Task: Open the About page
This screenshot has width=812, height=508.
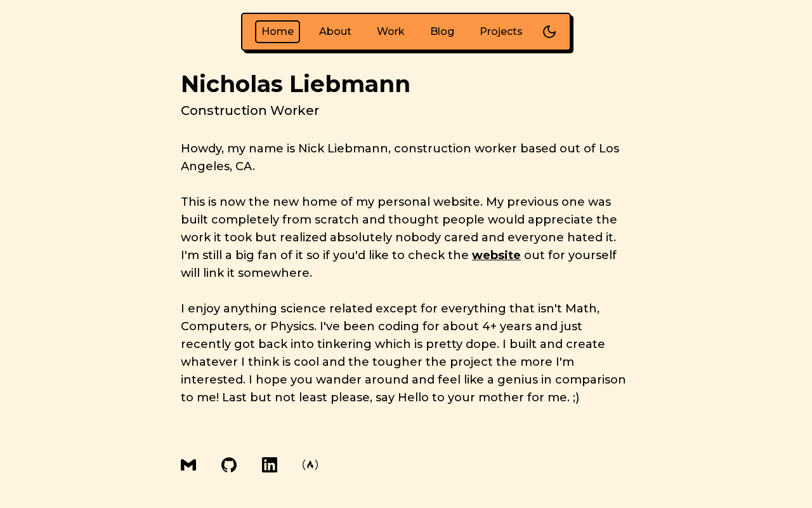Action: pos(335,32)
